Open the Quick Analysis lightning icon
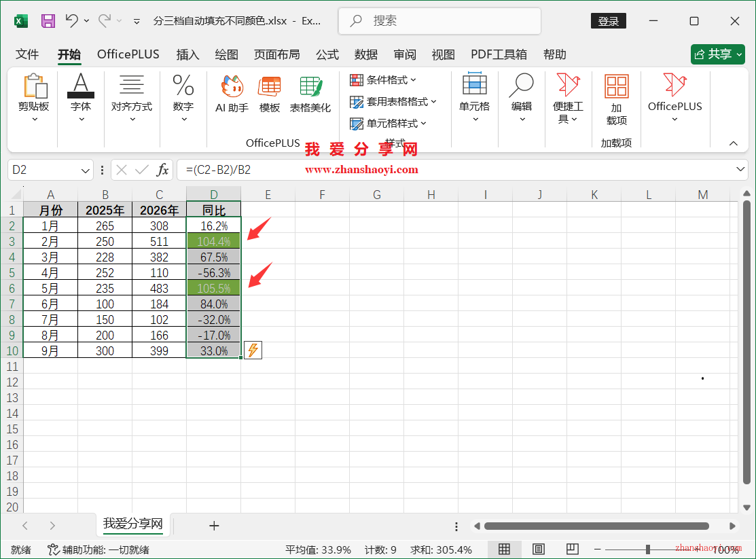 click(x=253, y=350)
